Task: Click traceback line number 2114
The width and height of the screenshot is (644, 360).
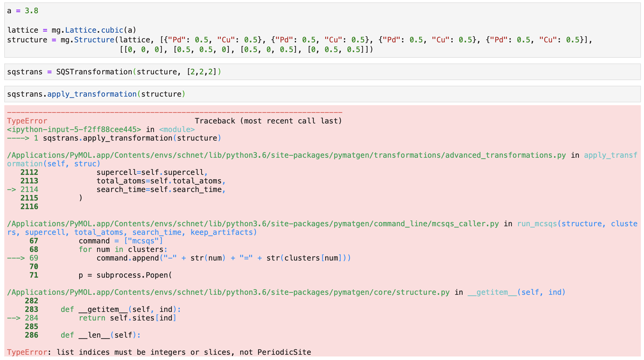Action: coord(29,189)
